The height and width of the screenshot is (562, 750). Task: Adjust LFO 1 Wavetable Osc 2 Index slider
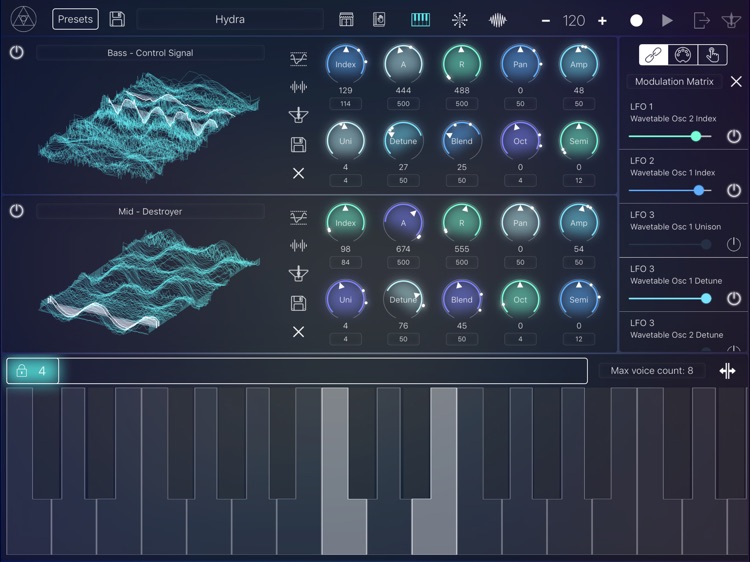click(x=670, y=136)
